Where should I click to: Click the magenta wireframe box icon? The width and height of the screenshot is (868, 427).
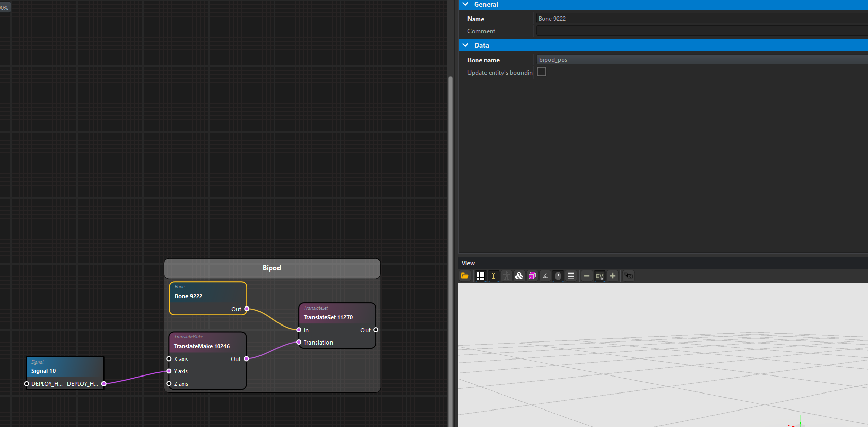pyautogui.click(x=532, y=276)
